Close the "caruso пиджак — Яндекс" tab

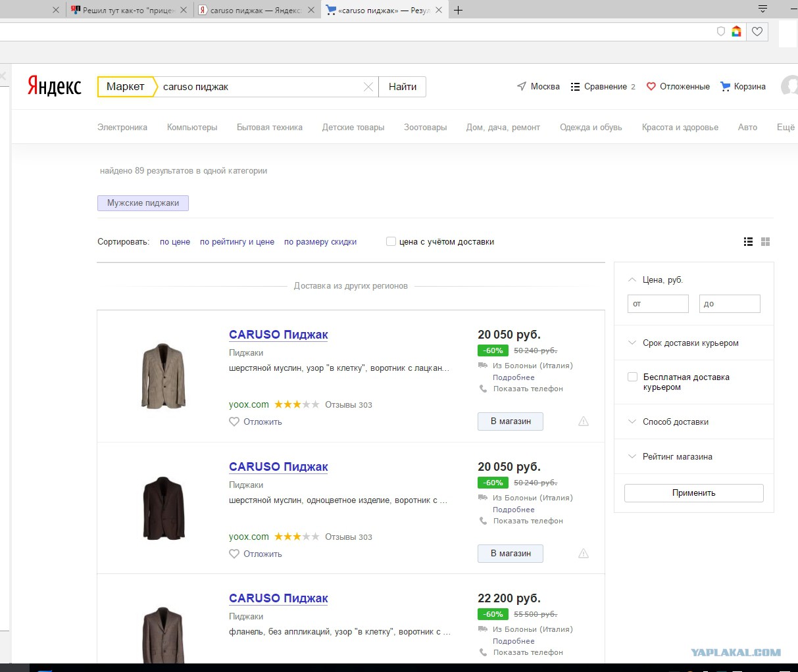[311, 10]
